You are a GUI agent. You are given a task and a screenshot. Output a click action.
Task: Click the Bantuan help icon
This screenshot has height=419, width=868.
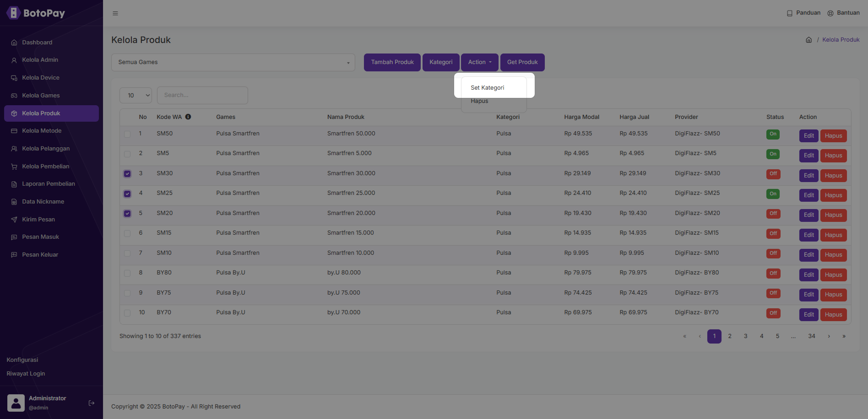click(830, 13)
